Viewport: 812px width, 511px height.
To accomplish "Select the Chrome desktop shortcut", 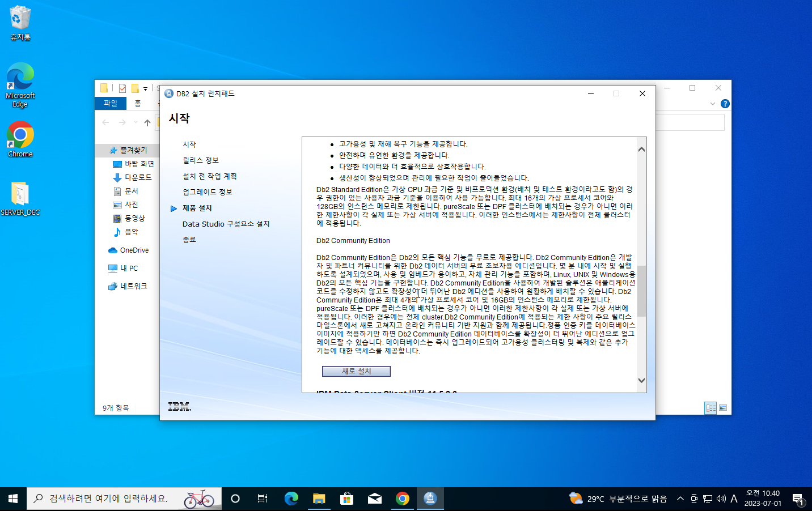I will coord(20,139).
